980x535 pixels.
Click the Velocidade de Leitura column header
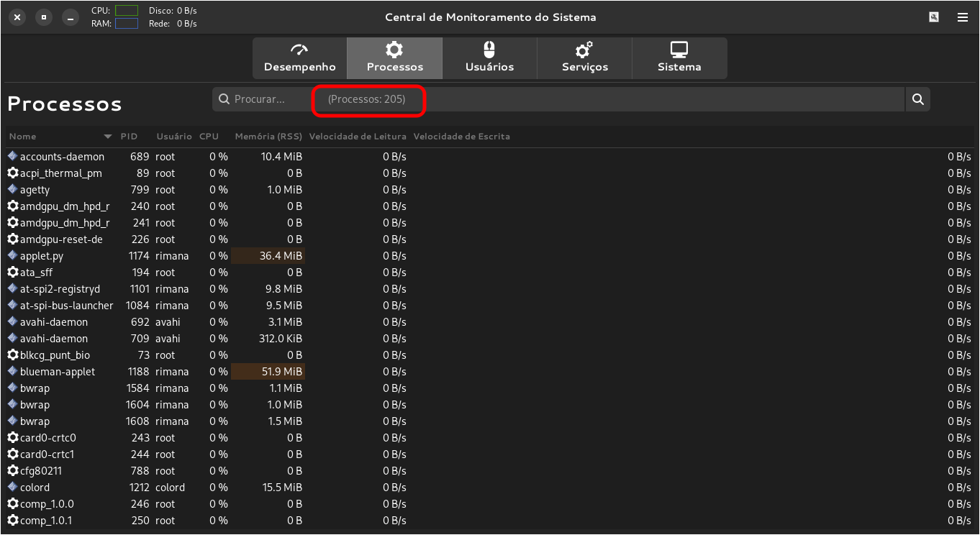[x=358, y=137]
